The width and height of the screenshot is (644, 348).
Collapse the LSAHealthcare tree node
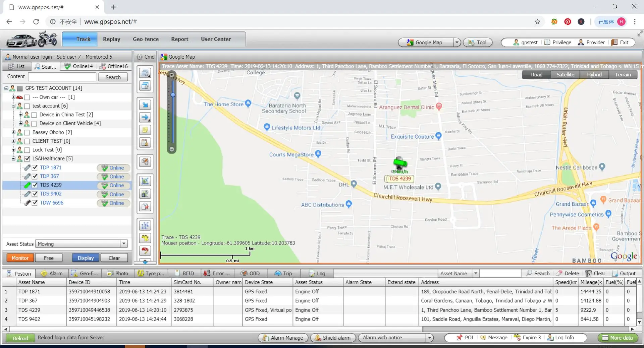13,158
